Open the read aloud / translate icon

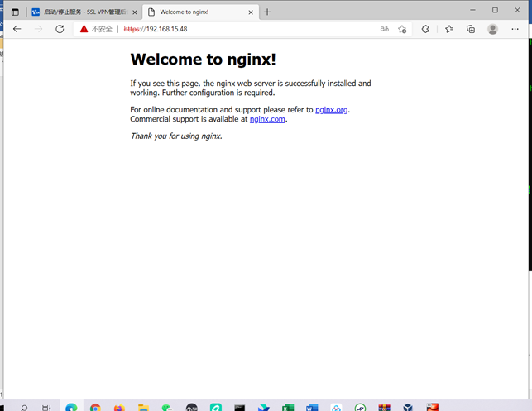click(x=385, y=29)
